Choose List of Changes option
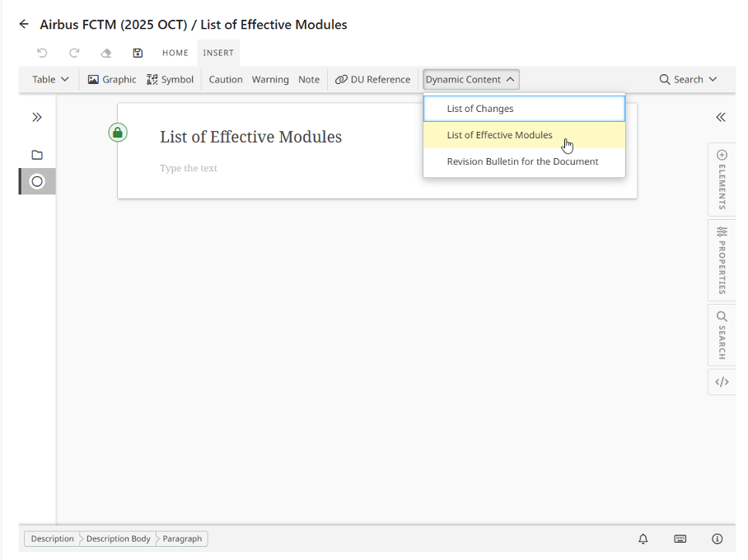This screenshot has width=748, height=560. (x=524, y=109)
